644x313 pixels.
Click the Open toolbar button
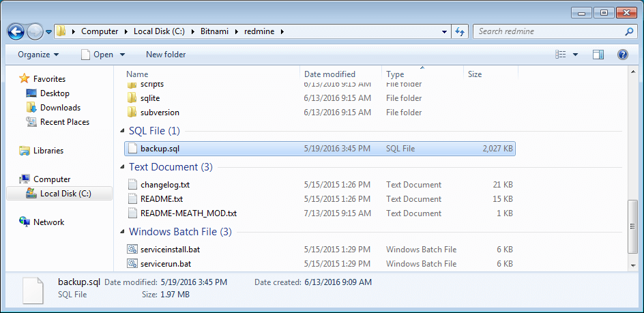[97, 55]
